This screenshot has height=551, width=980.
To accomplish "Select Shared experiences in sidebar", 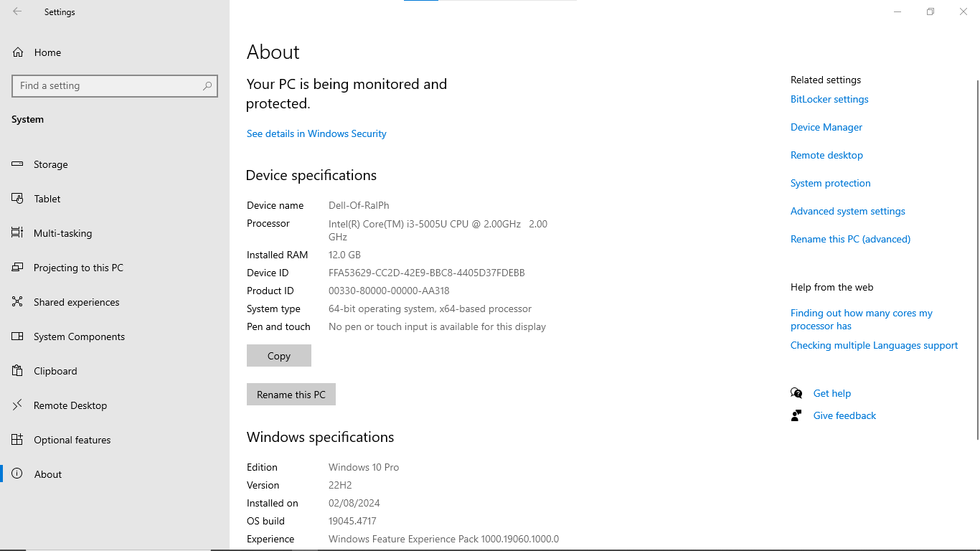I will [77, 302].
